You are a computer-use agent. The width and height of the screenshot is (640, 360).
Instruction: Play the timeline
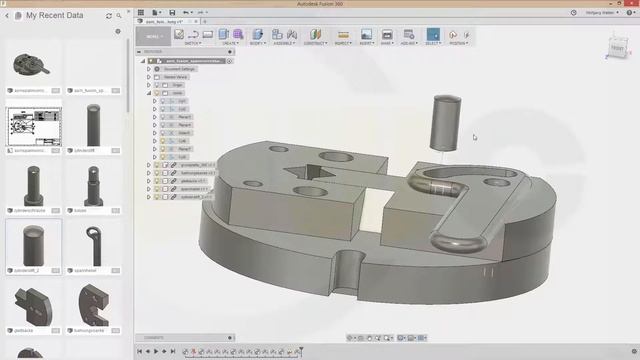[x=156, y=351]
